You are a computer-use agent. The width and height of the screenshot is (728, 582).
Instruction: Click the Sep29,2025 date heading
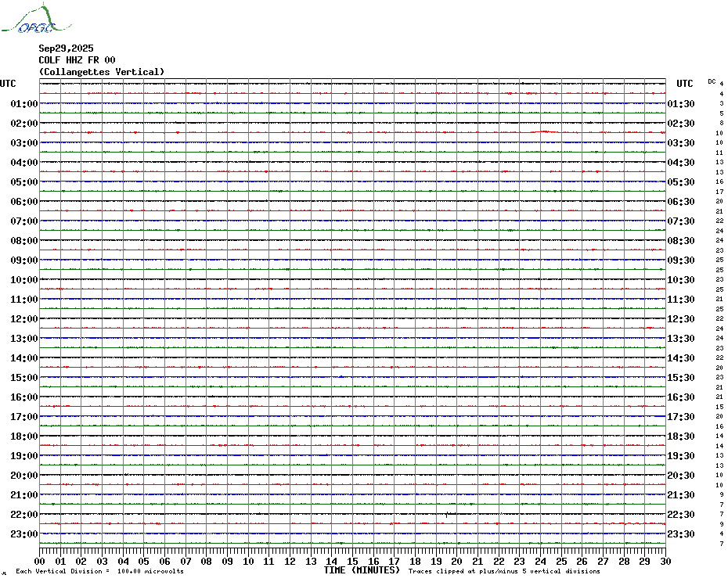coord(66,48)
